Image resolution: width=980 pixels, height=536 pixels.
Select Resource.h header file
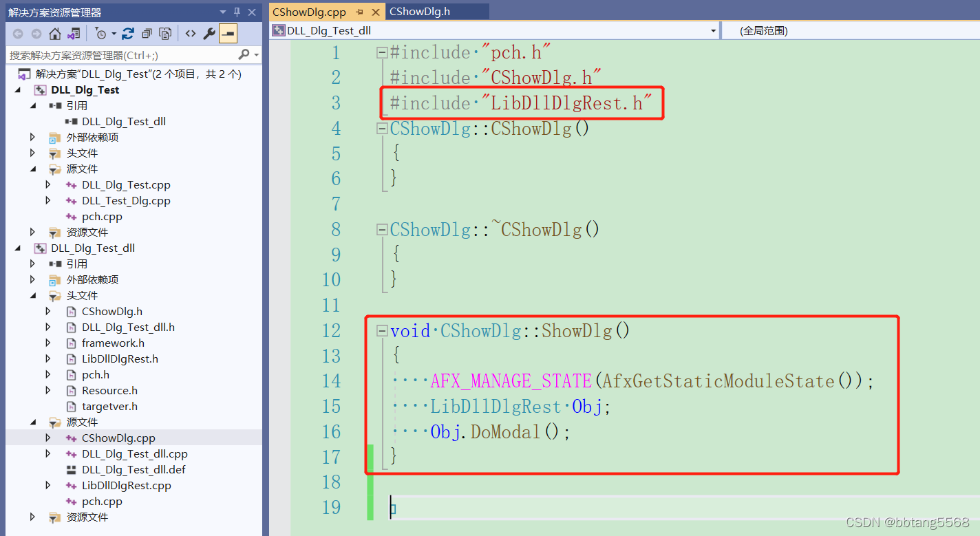tap(109, 391)
